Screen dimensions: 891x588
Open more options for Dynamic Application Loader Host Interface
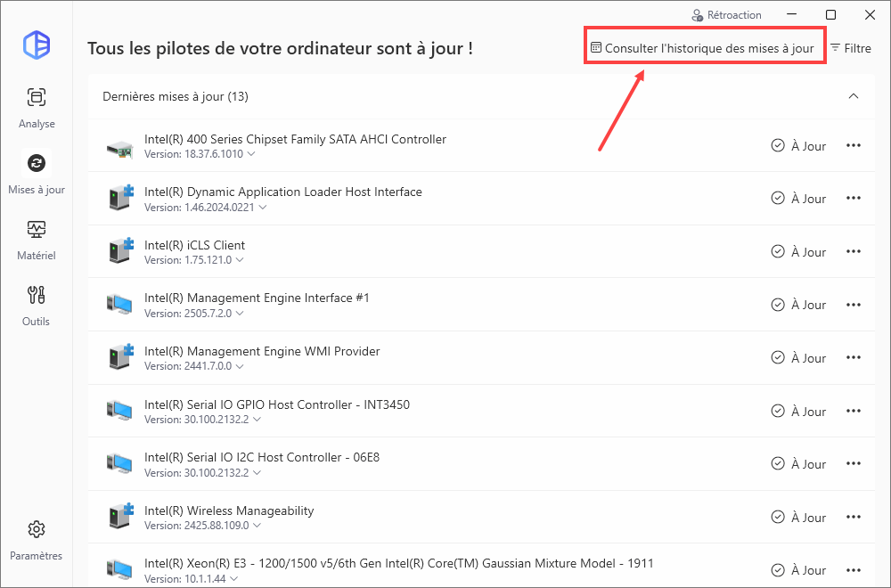pos(854,199)
